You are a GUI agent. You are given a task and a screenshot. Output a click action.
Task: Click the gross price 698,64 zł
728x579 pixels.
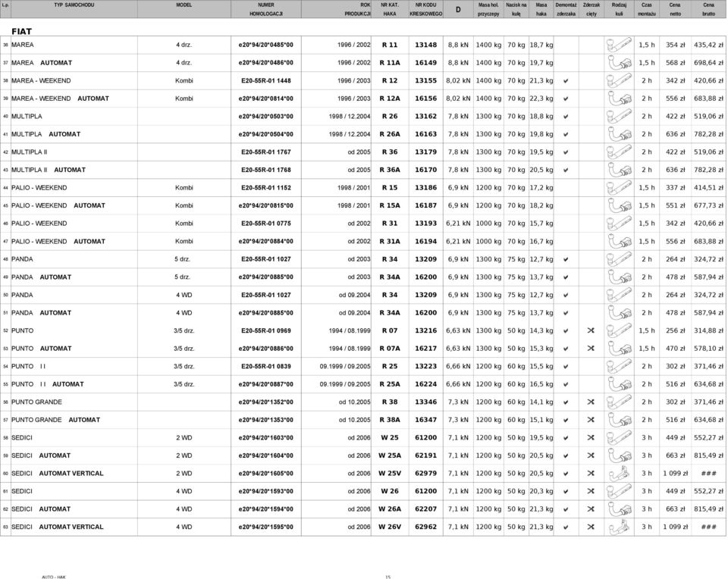(708, 63)
